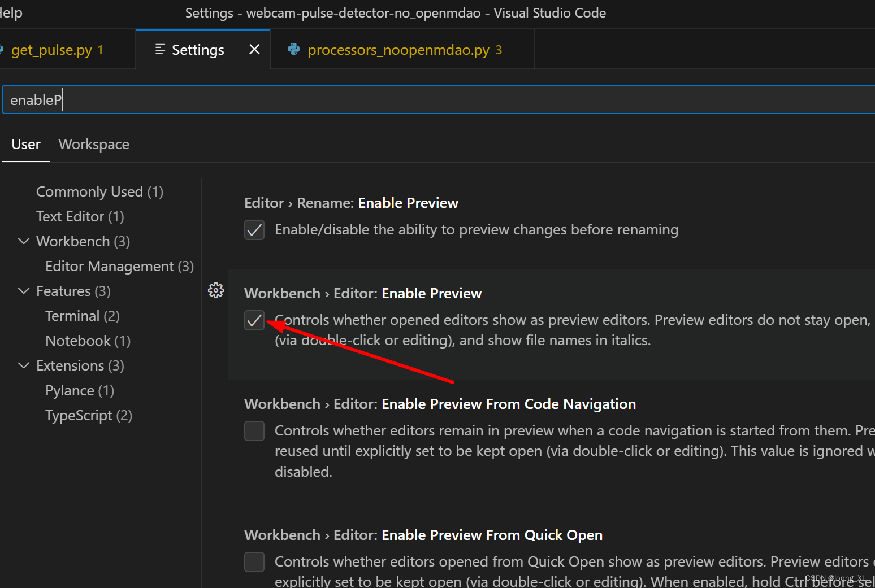
Task: Collapse the Workbench tree section
Action: point(24,241)
